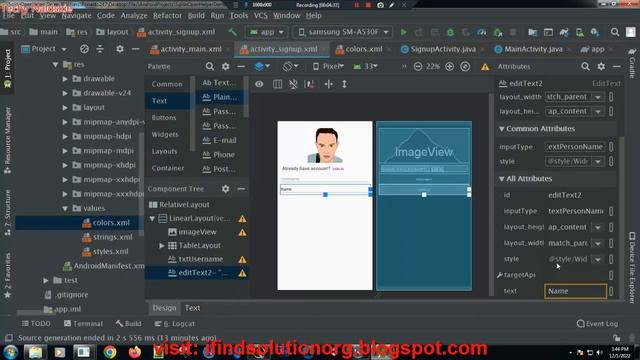Image resolution: width=640 pixels, height=360 pixels.
Task: Open app run configuration dropdown
Action: point(267,32)
